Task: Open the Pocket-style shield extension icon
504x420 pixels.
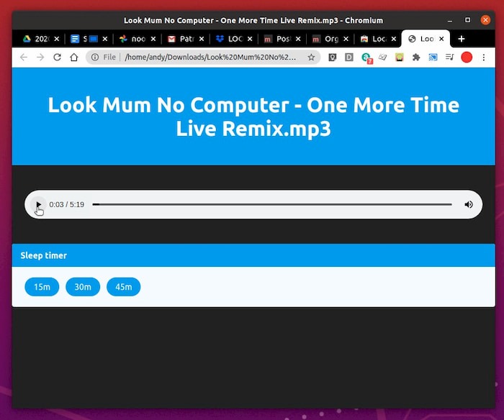Action: pos(333,57)
